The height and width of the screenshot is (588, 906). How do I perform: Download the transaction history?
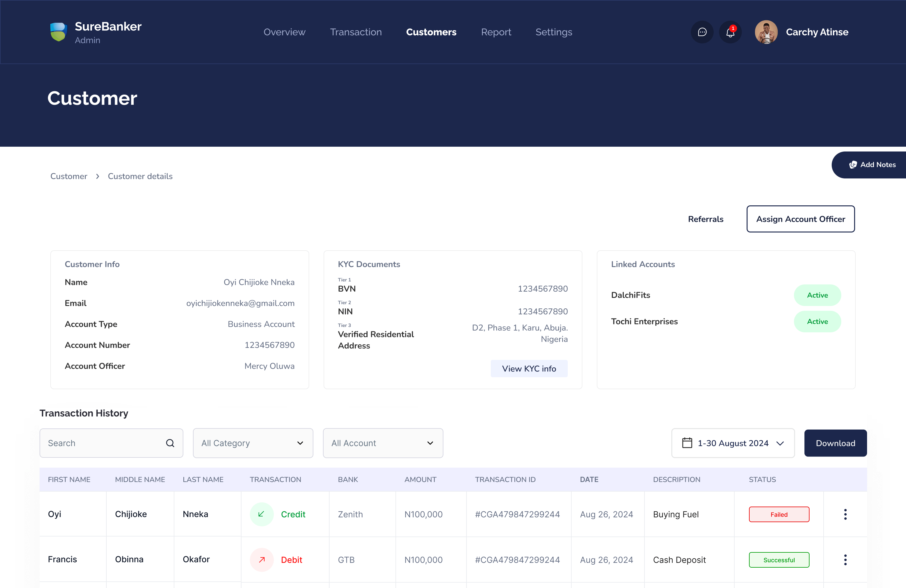[835, 443]
